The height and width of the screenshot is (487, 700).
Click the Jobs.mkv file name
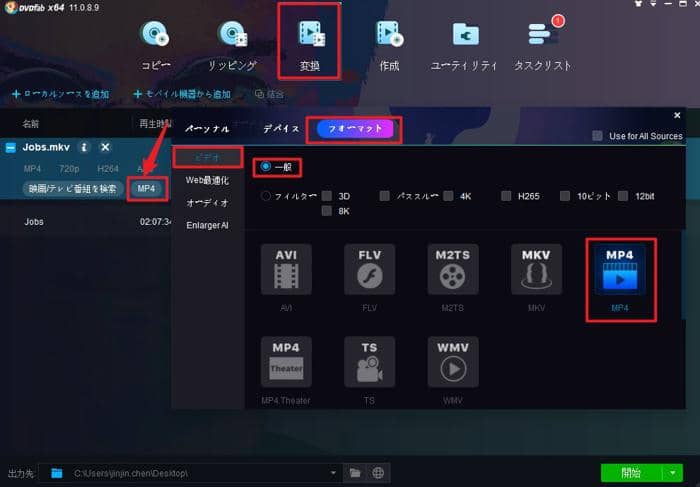pos(46,147)
